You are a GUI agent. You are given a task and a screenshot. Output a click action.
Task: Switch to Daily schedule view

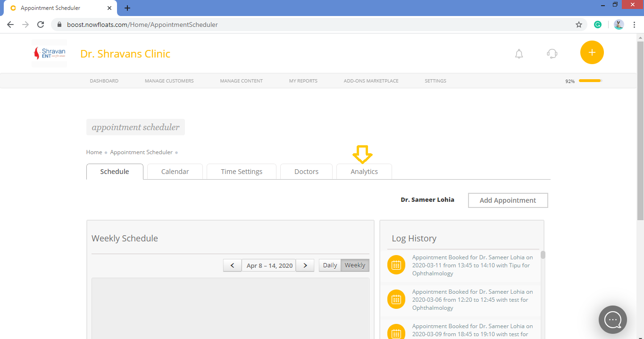pos(329,265)
